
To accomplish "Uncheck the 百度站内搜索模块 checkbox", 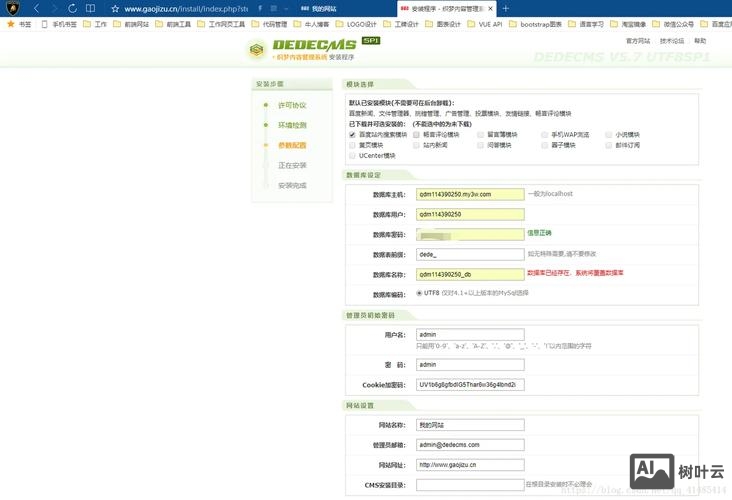I will point(352,134).
